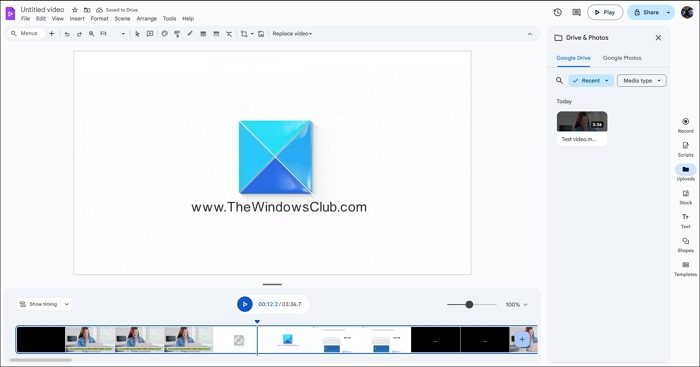This screenshot has width=700, height=367.
Task: Click search icon in Drive & Photos panel
Action: click(559, 80)
